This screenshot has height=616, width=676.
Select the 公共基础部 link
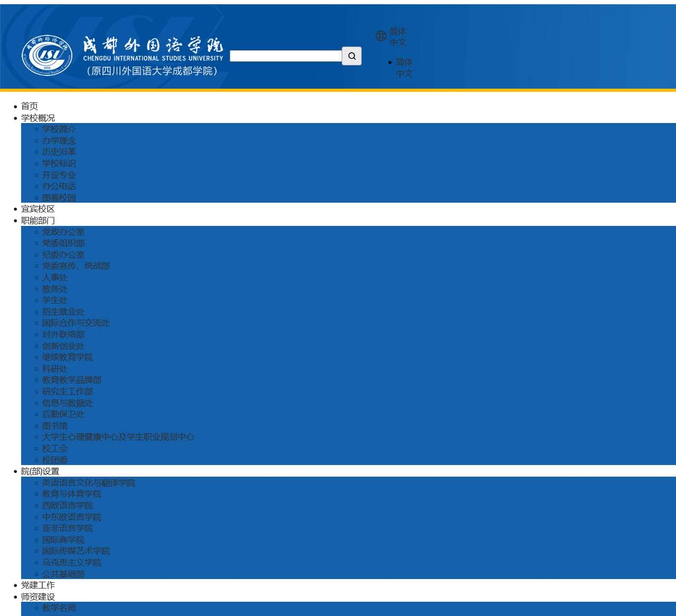point(63,574)
